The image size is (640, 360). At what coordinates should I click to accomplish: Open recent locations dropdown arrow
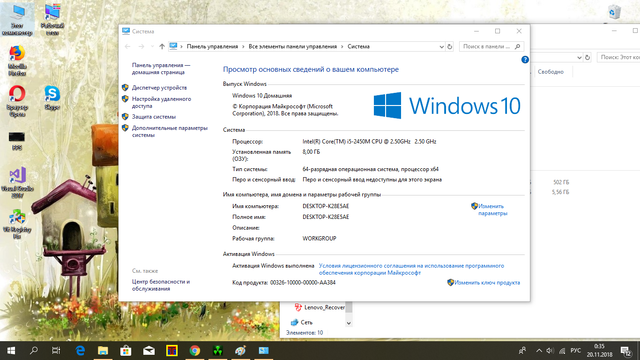click(x=152, y=47)
